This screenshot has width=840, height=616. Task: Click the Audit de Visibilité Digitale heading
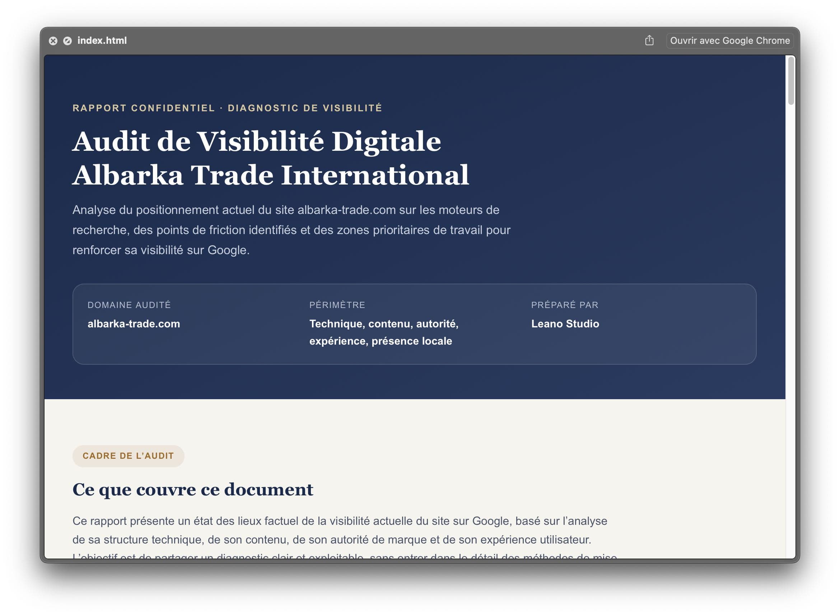pyautogui.click(x=257, y=141)
